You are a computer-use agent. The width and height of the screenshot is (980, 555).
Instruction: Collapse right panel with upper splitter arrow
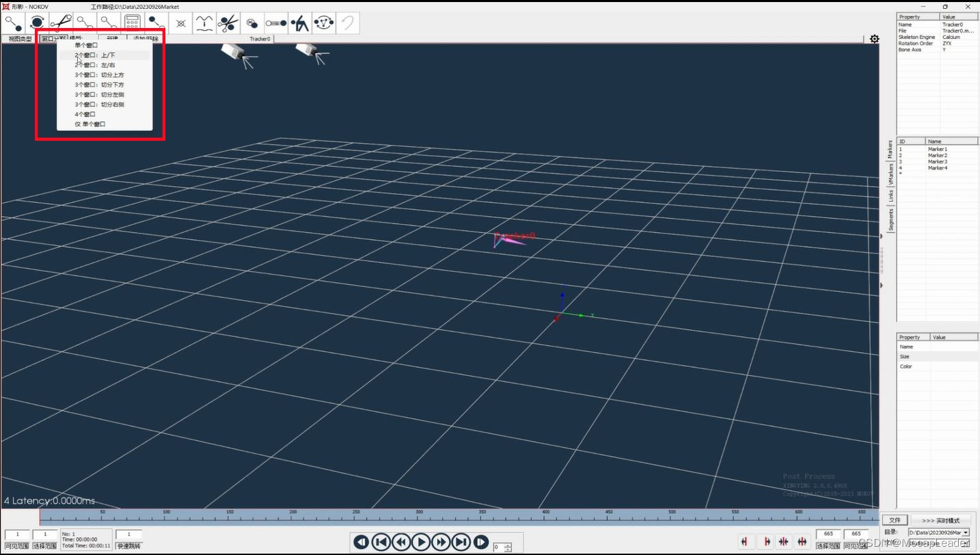point(882,236)
